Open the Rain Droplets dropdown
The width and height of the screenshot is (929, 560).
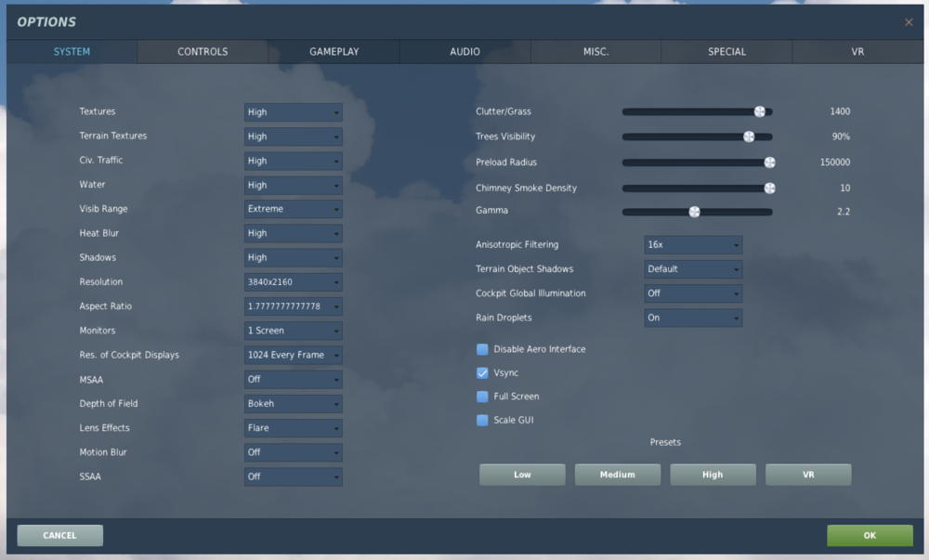692,317
